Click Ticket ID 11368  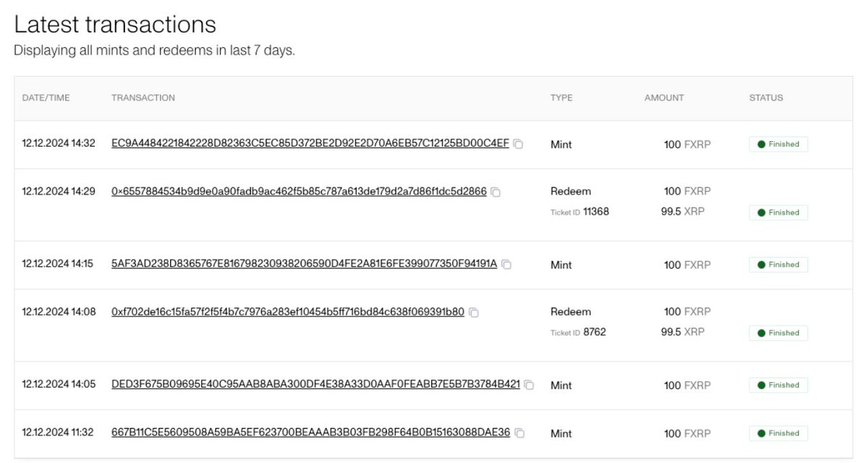[x=580, y=212]
